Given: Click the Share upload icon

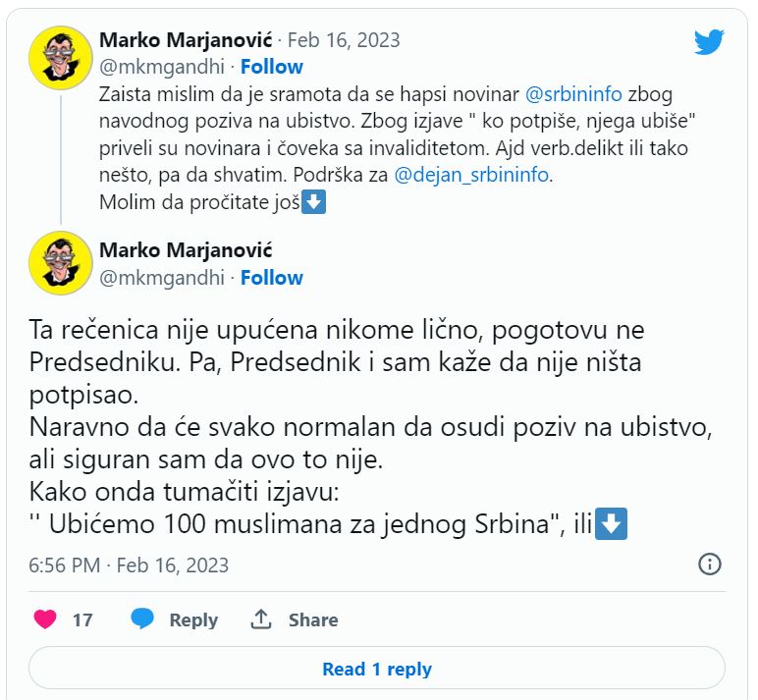Looking at the screenshot, I should click(x=261, y=619).
